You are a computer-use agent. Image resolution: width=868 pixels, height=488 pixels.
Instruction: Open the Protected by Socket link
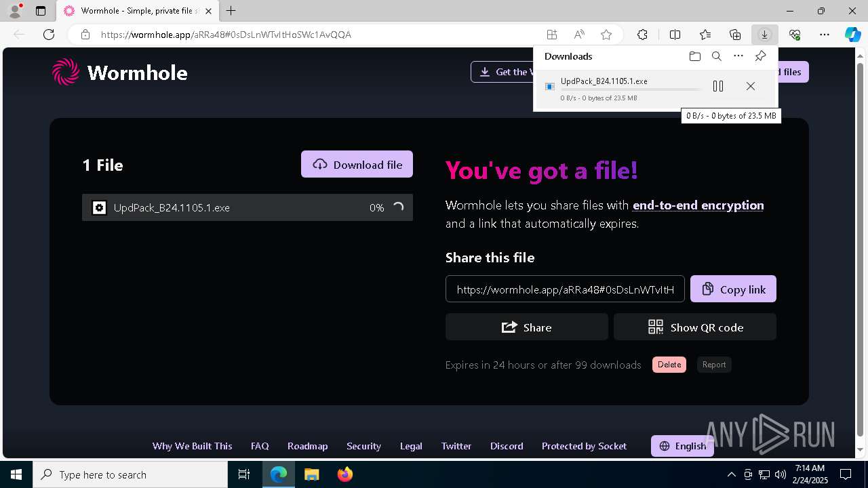point(584,446)
